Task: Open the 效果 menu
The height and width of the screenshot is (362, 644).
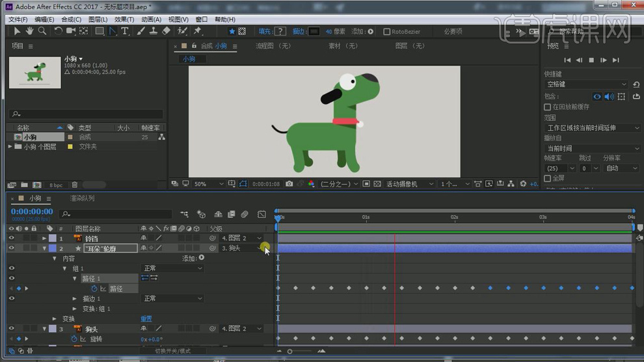Action: pos(124,20)
